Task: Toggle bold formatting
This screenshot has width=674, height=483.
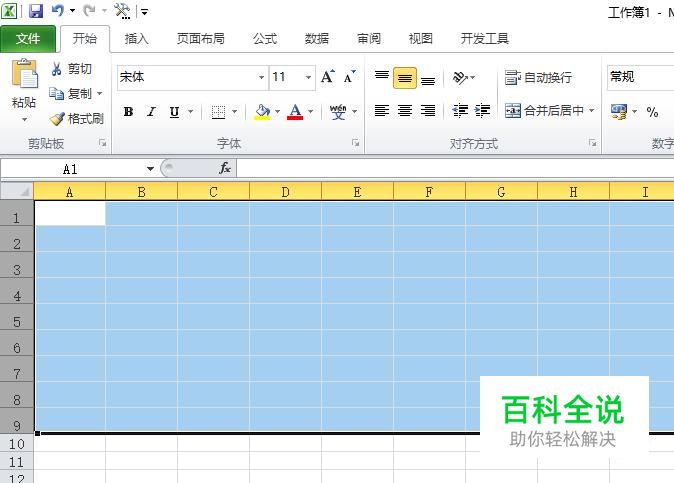Action: [128, 112]
